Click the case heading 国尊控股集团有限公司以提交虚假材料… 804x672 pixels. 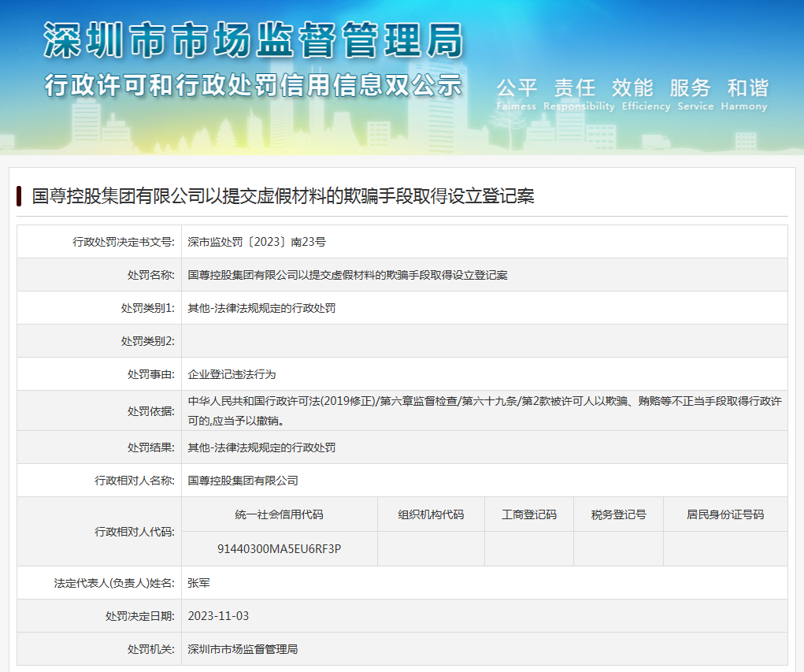tap(283, 196)
